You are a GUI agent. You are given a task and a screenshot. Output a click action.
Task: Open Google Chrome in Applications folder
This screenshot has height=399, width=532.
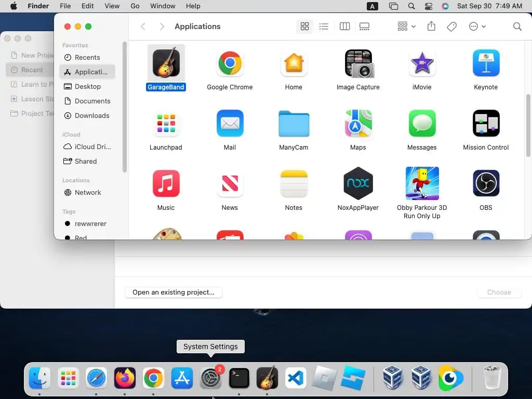coord(230,63)
